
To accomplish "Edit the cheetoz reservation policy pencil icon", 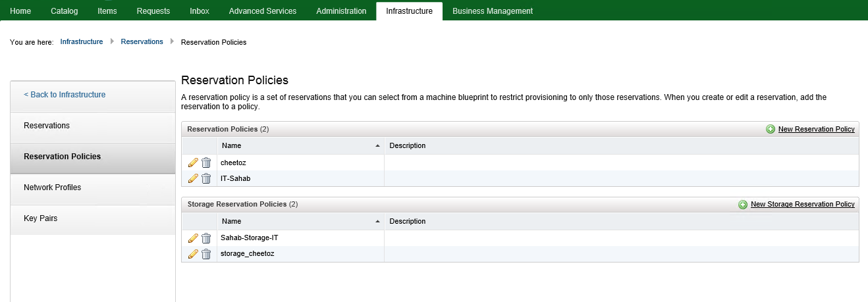I will point(193,163).
